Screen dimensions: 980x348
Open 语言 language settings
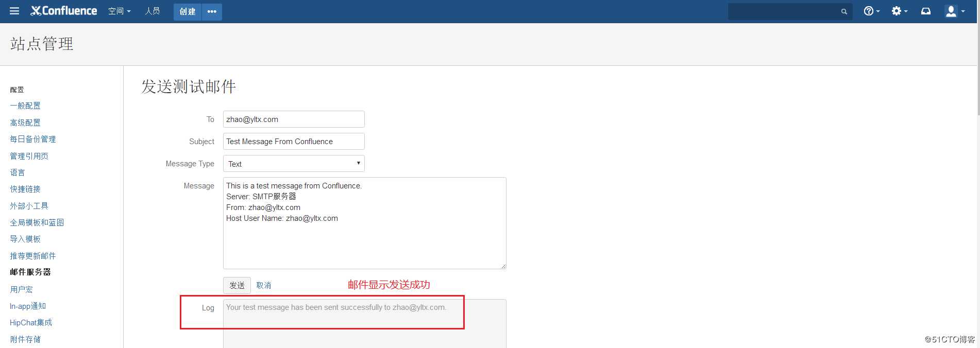click(18, 172)
